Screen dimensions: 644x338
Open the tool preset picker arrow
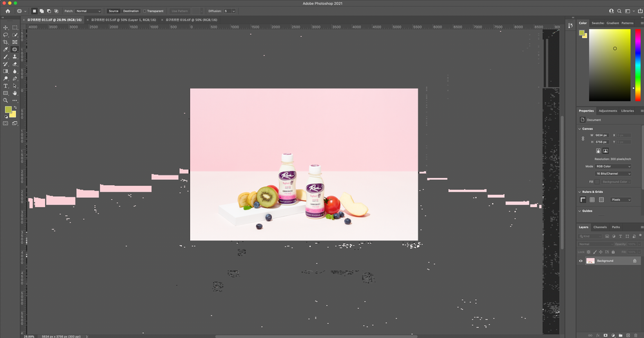(25, 11)
